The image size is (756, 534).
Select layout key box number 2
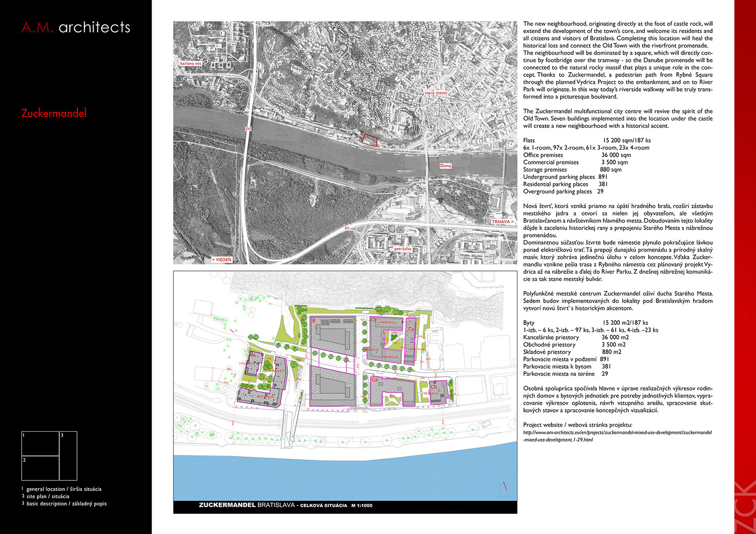tap(40, 468)
